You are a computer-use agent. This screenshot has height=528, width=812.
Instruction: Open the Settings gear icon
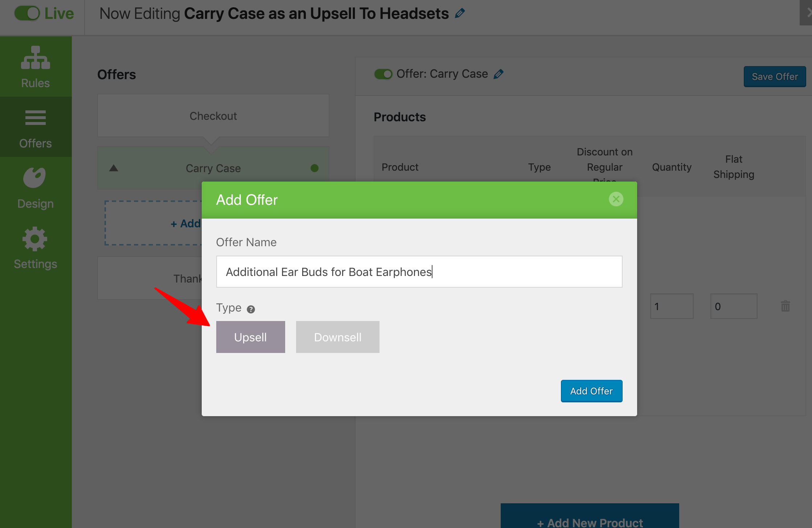tap(35, 239)
